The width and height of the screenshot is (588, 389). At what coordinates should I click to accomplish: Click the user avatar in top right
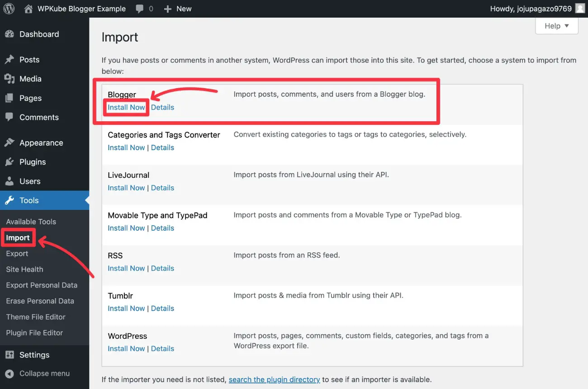click(x=579, y=9)
